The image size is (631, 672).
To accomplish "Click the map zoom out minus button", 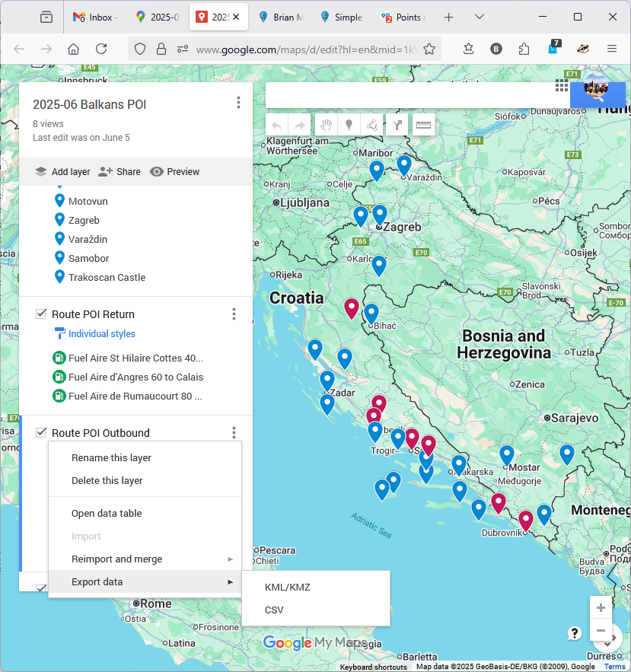I will tap(601, 630).
